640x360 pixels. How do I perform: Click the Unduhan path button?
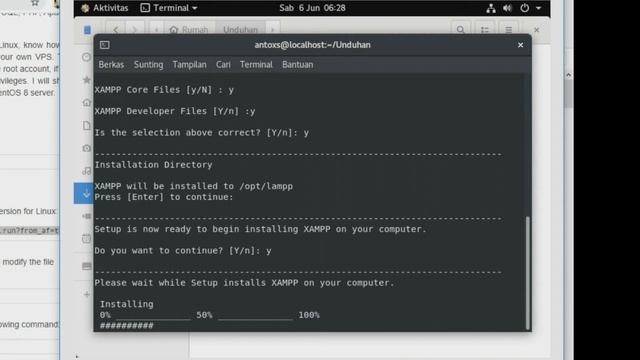[x=240, y=30]
